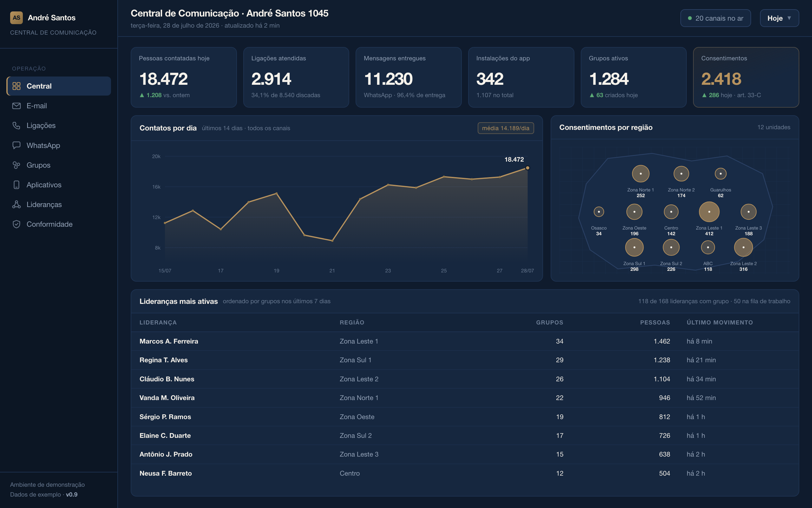The height and width of the screenshot is (508, 812).
Task: Click the 1.462 pessoas value
Action: (x=662, y=341)
